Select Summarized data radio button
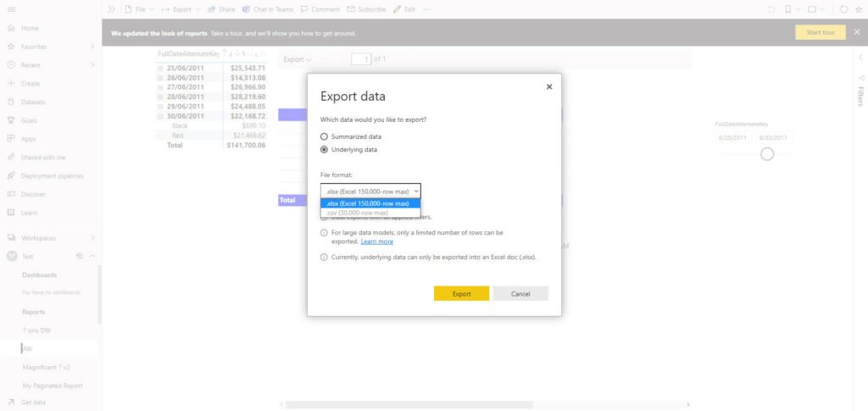Screen dimensions: 868x411 click(x=325, y=136)
